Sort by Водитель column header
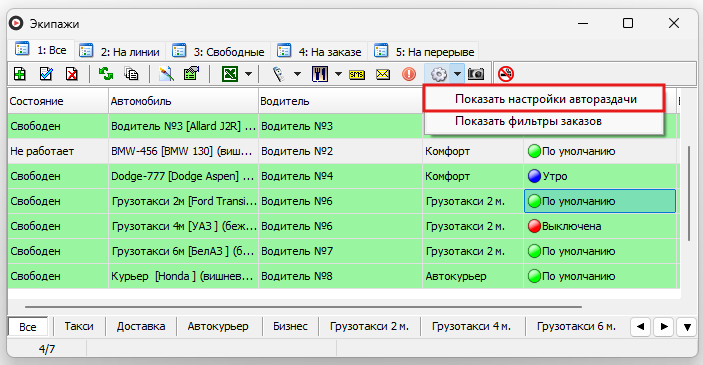 pyautogui.click(x=340, y=101)
